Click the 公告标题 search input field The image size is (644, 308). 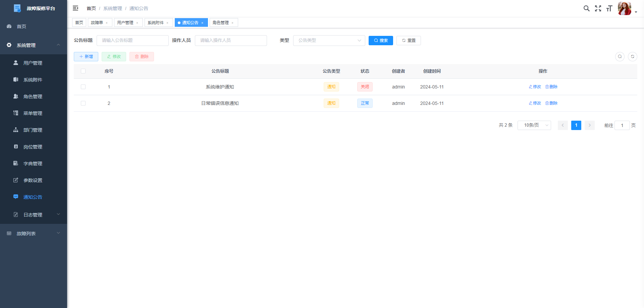click(x=132, y=41)
